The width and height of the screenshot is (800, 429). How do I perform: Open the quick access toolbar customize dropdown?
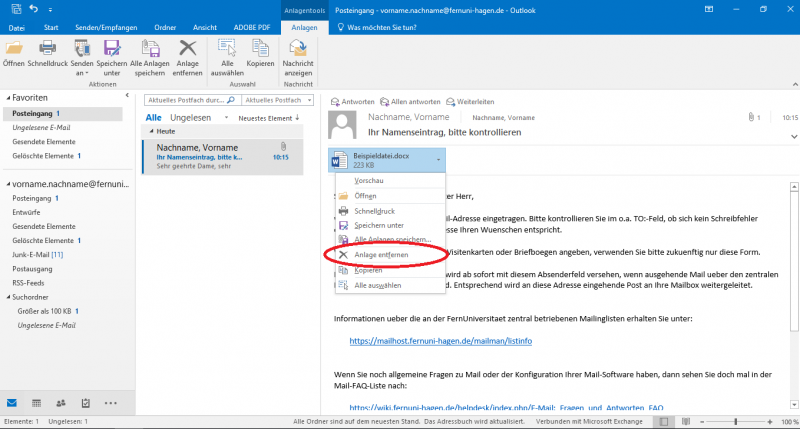point(50,10)
